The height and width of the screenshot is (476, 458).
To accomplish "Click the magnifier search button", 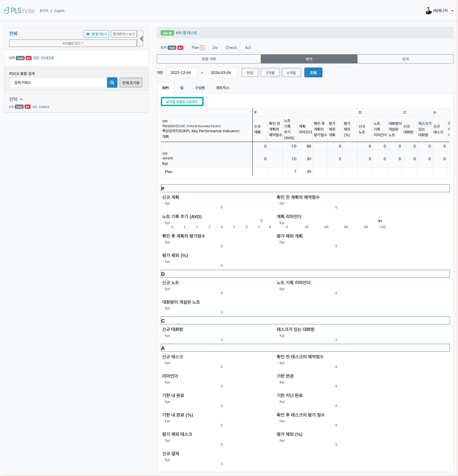I will [x=112, y=83].
